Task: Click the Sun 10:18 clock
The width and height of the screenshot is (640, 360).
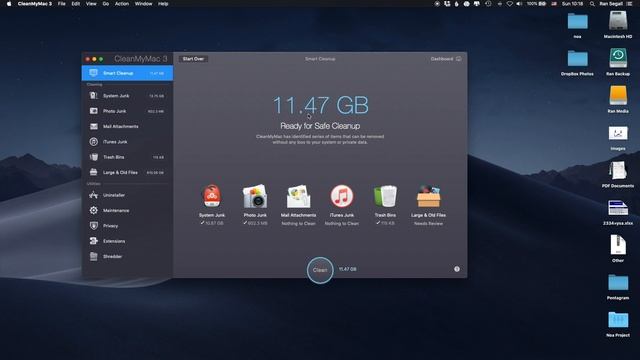Action: 572,4
